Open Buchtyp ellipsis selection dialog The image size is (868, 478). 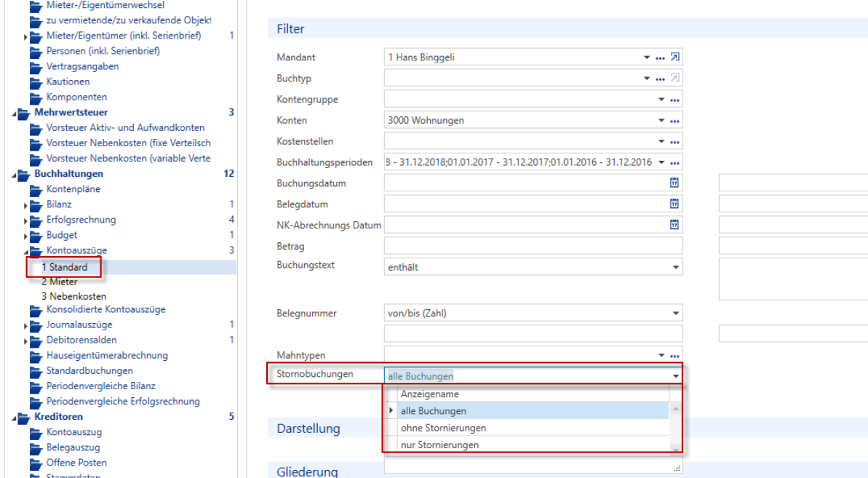click(660, 79)
